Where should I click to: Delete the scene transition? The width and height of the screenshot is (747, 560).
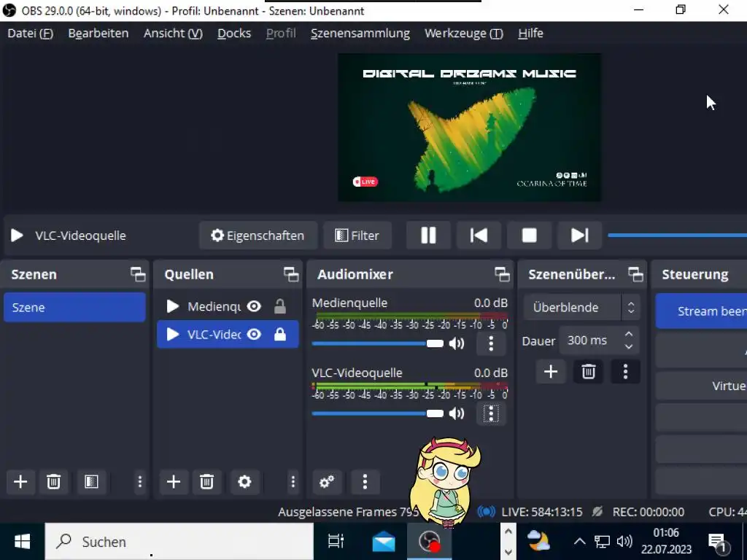(x=589, y=371)
